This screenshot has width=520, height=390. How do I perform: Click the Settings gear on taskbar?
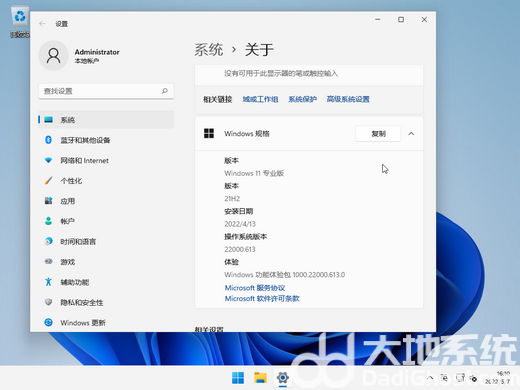point(283,378)
